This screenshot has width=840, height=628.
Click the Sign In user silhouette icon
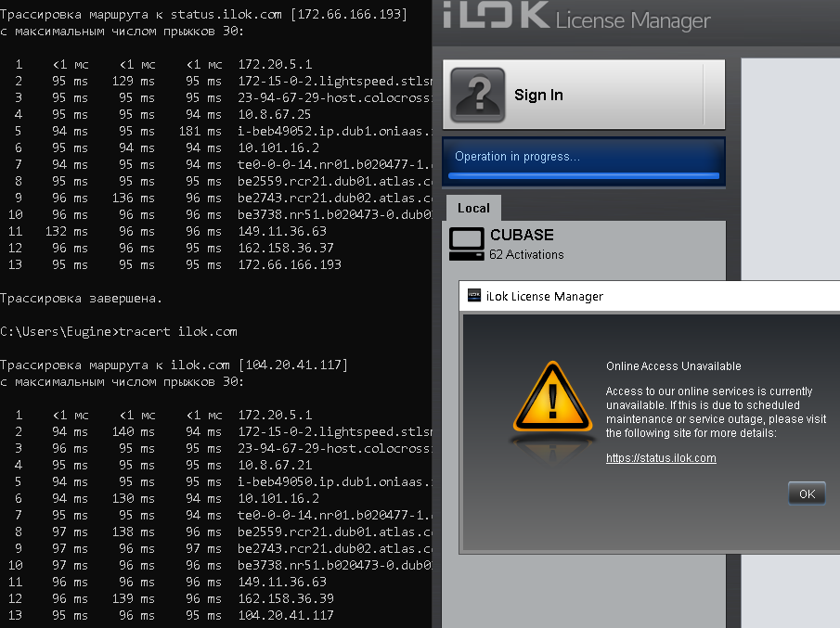[x=477, y=95]
